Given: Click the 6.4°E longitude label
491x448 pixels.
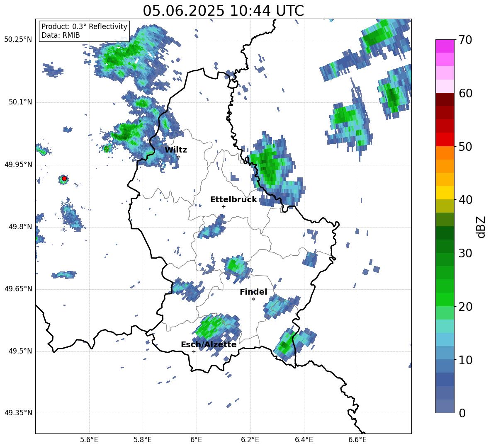Looking at the screenshot, I should click(x=304, y=440).
